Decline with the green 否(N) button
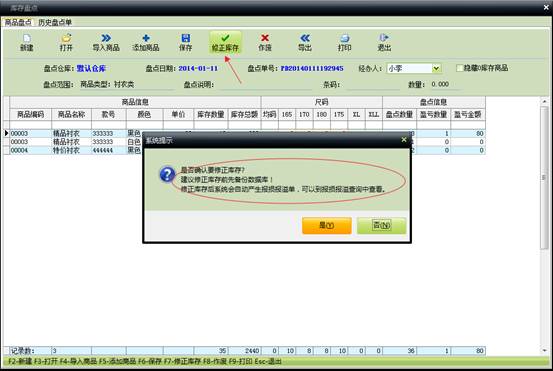 tap(381, 225)
